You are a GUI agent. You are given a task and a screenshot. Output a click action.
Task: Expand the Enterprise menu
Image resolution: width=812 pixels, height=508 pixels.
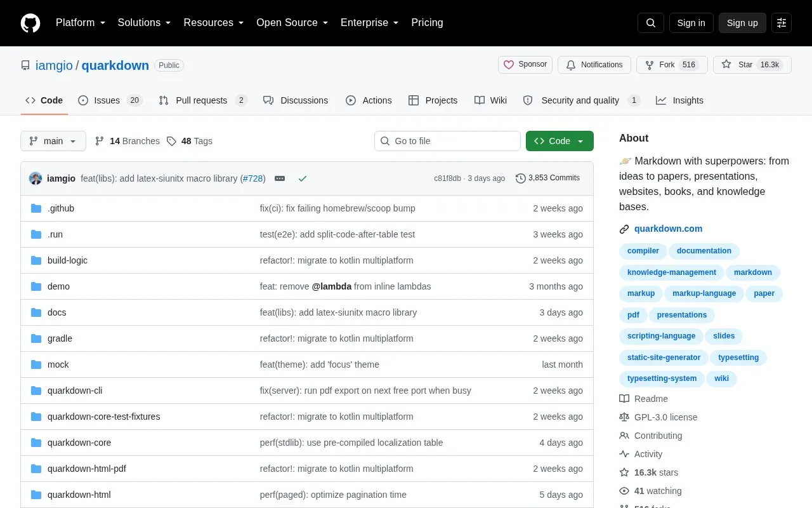(x=369, y=23)
